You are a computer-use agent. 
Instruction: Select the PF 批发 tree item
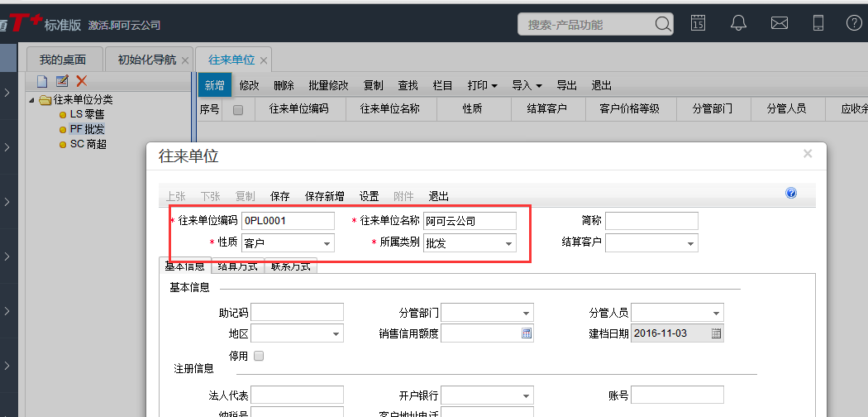click(x=87, y=129)
